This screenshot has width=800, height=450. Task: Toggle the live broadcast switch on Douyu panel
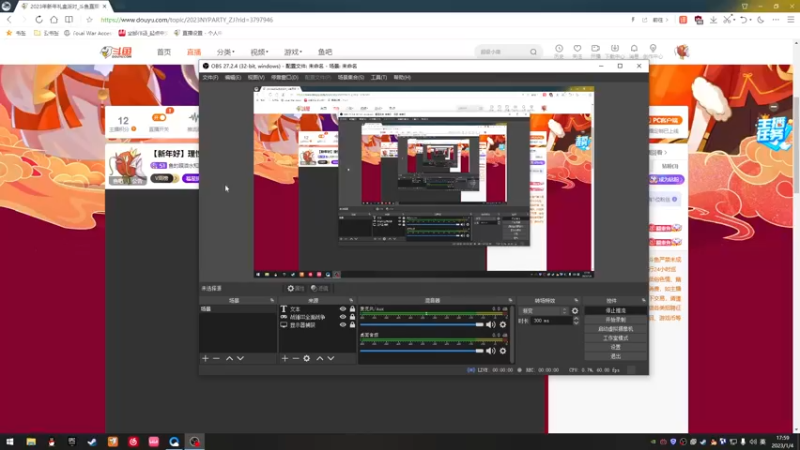[159, 117]
